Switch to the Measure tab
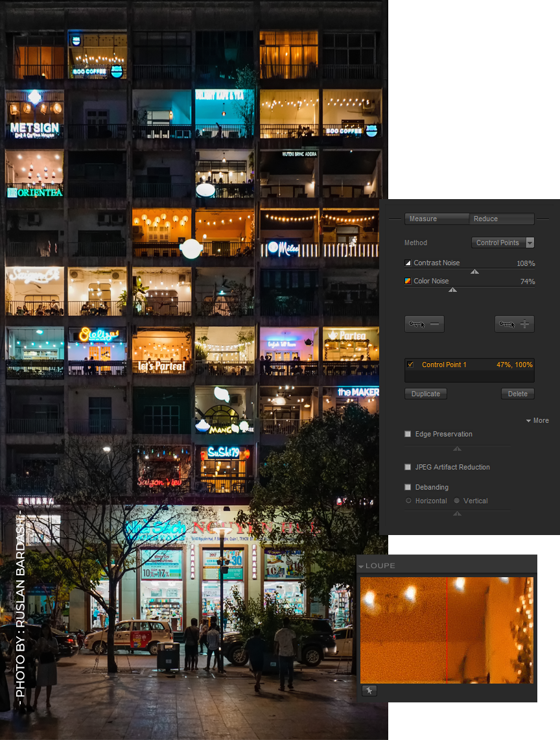Image resolution: width=560 pixels, height=740 pixels. coord(436,219)
